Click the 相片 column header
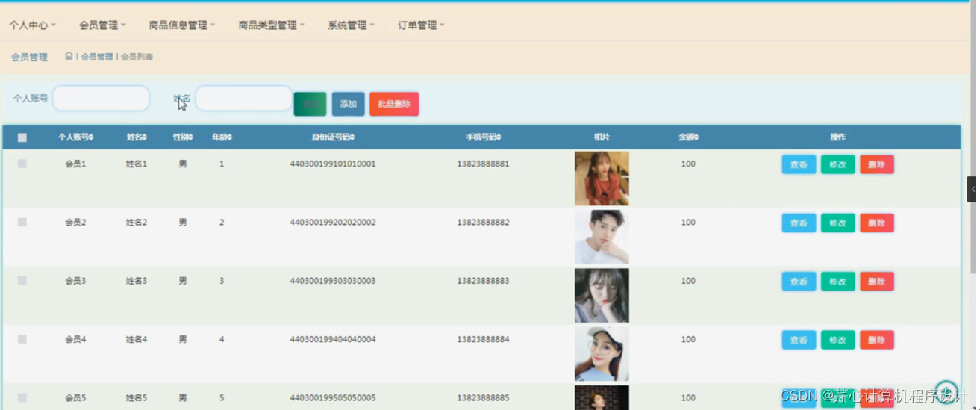The width and height of the screenshot is (980, 410). 602,137
